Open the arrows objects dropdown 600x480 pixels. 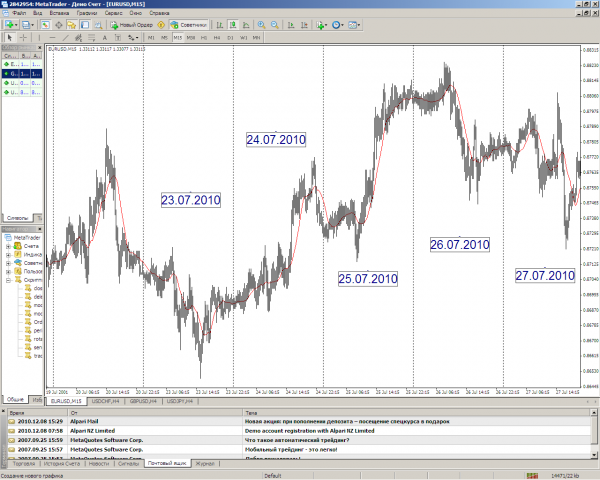click(x=133, y=38)
